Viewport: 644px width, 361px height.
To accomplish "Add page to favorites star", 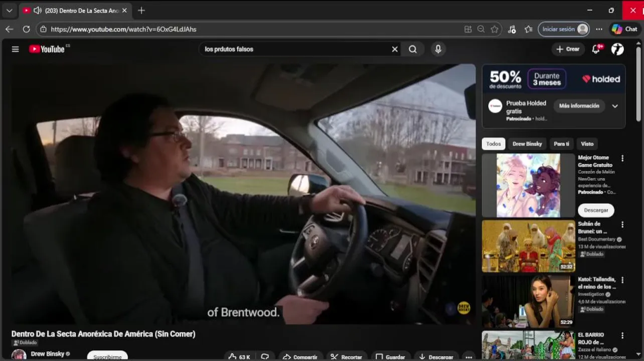I will 495,29.
